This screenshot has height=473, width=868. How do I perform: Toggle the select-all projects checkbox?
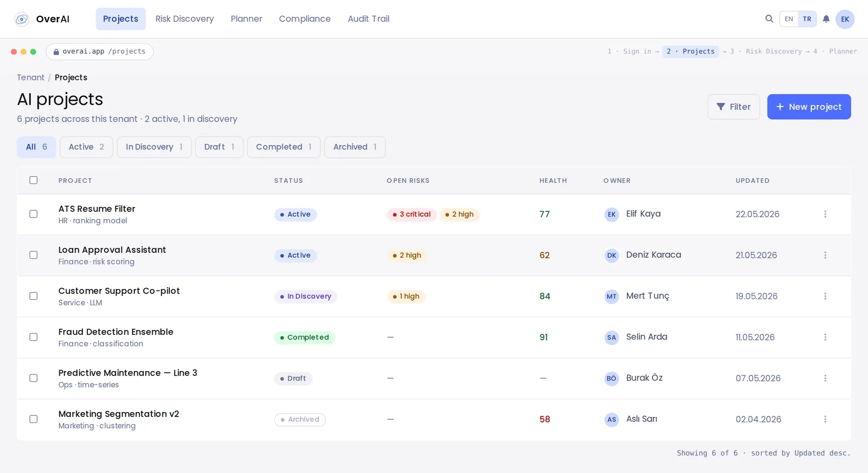click(x=33, y=180)
